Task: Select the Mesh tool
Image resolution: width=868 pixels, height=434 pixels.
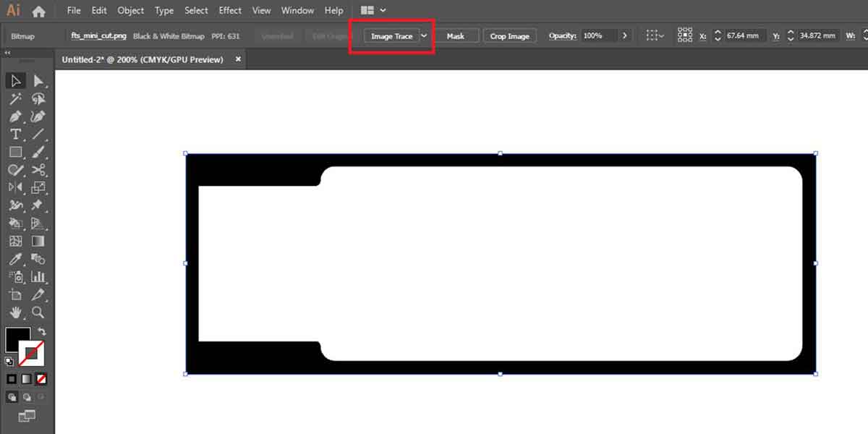Action: (x=15, y=241)
